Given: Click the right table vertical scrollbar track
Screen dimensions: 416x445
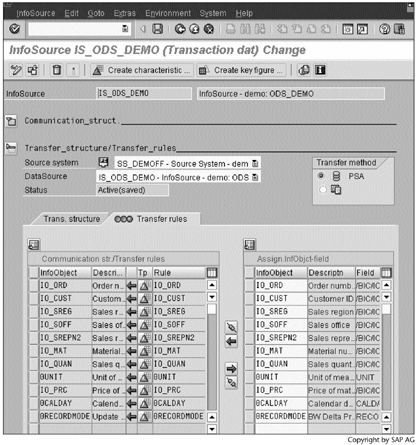Looking at the screenshot, I should point(386,357).
